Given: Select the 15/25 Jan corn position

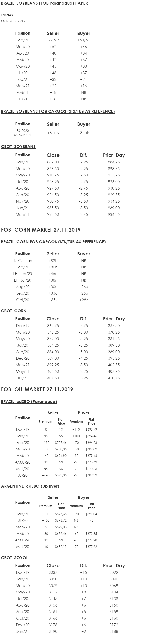Looking at the screenshot, I should (22, 261).
